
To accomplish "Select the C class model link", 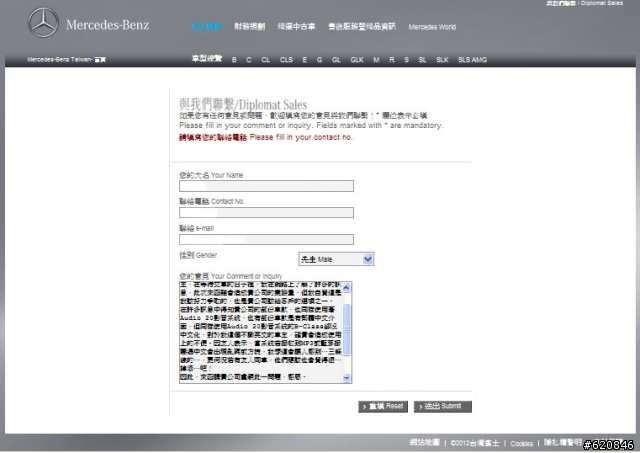I will click(249, 60).
